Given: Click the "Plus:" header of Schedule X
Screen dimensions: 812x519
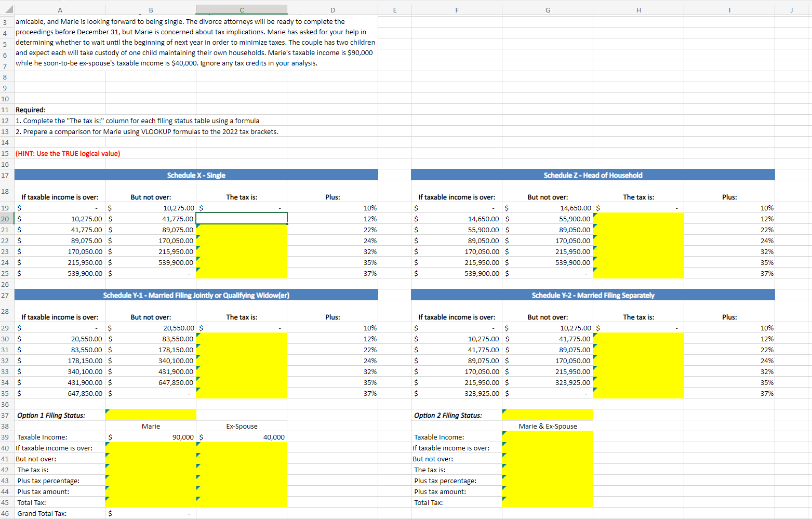Looking at the screenshot, I should click(x=332, y=197).
